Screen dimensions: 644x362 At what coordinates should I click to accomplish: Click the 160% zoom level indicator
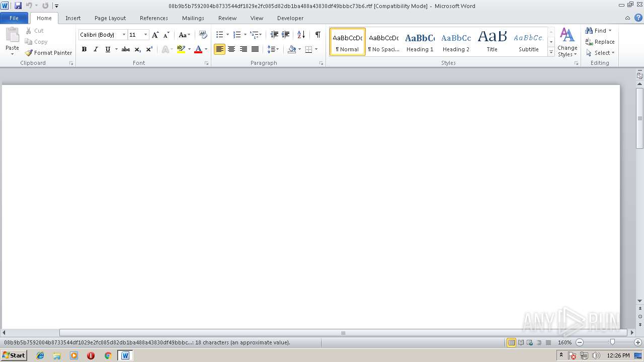565,342
